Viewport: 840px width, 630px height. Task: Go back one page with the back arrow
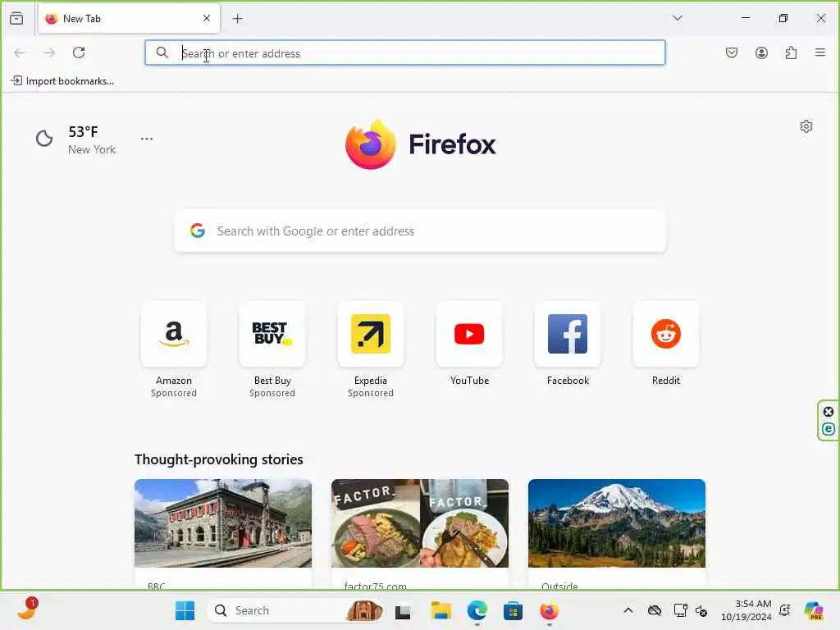20,52
